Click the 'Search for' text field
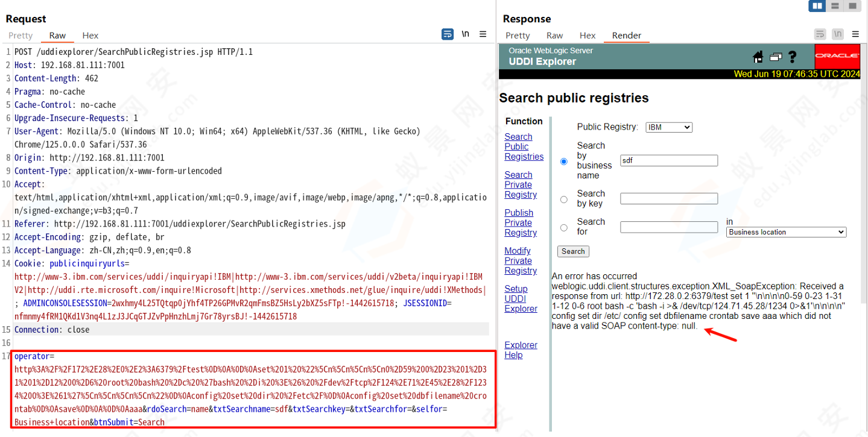Screen dimensions: 868x437 (669, 227)
